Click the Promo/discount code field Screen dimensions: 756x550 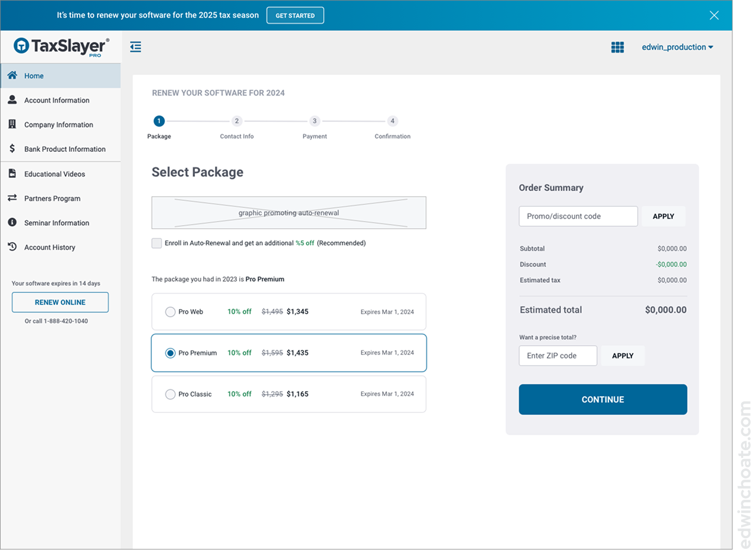pyautogui.click(x=578, y=216)
